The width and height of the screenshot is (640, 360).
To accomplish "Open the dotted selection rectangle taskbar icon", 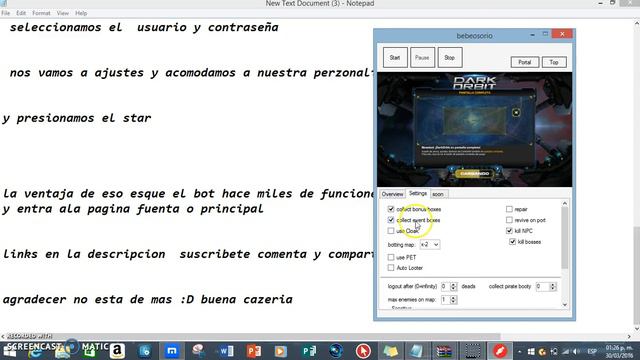I will [473, 351].
